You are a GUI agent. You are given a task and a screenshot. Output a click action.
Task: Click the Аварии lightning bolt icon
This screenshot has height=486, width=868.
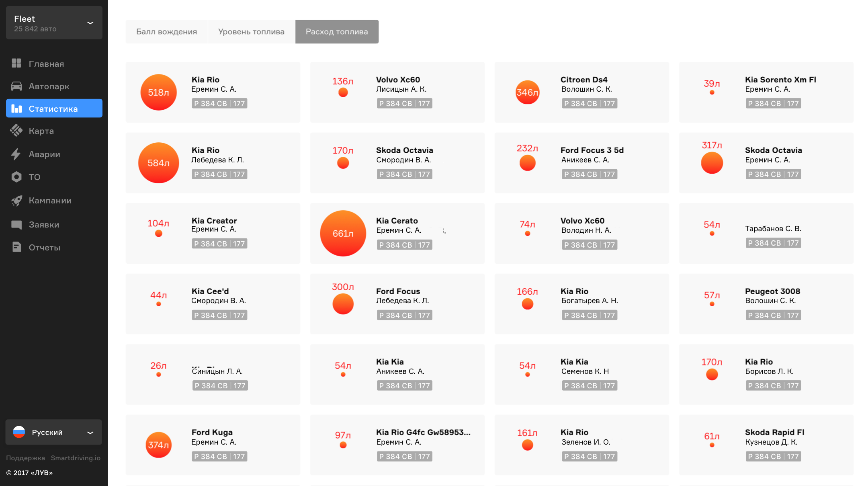(16, 154)
